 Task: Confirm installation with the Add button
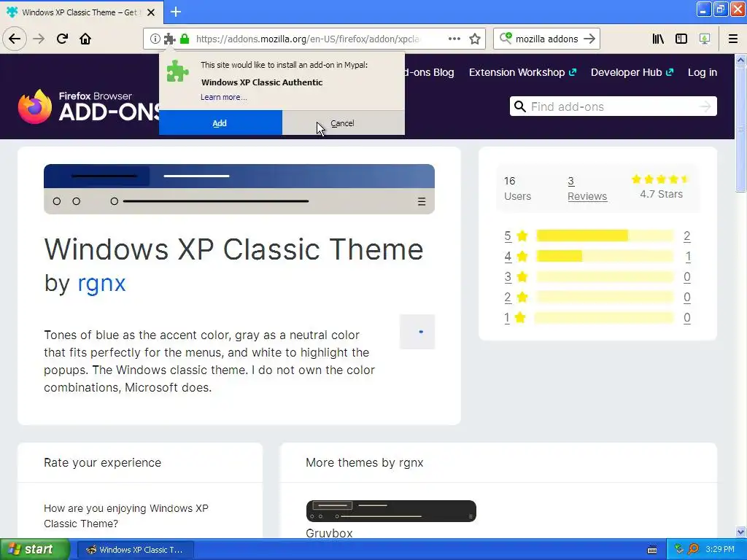pyautogui.click(x=220, y=122)
